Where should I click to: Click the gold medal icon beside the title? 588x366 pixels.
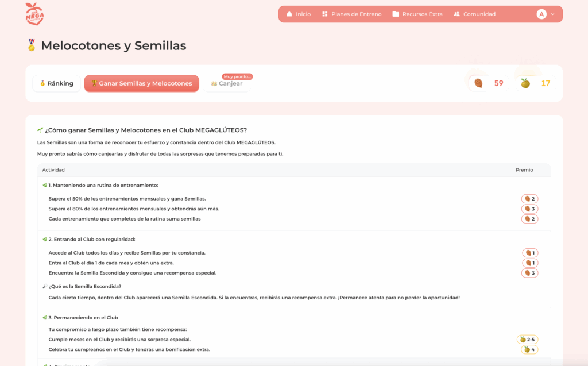point(32,45)
